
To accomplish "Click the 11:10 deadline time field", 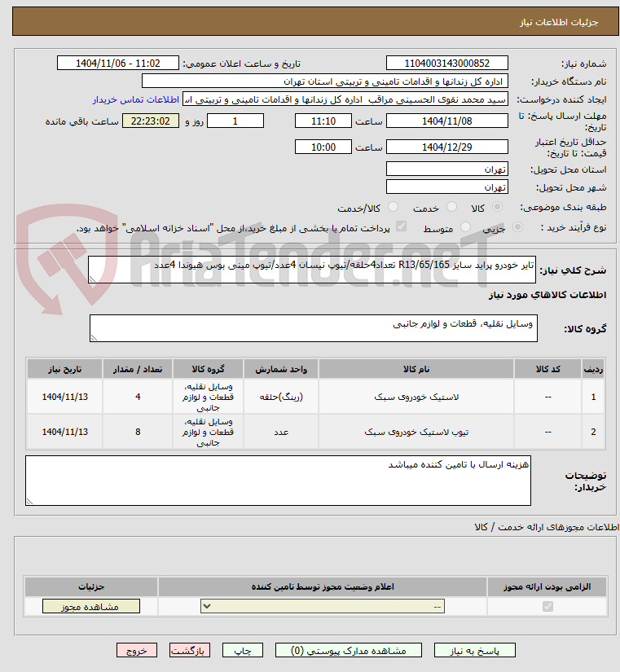I will click(x=323, y=121).
